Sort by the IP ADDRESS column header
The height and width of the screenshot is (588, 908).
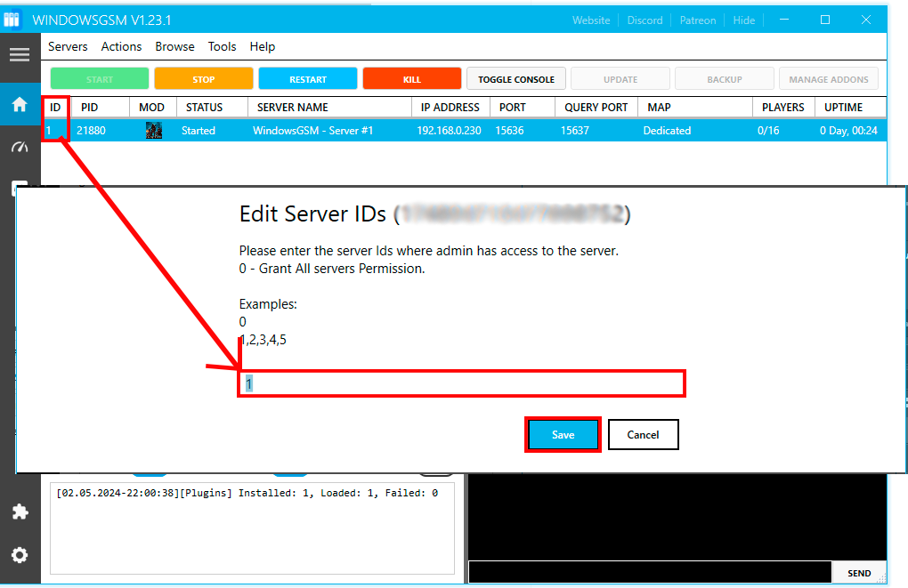(x=450, y=107)
